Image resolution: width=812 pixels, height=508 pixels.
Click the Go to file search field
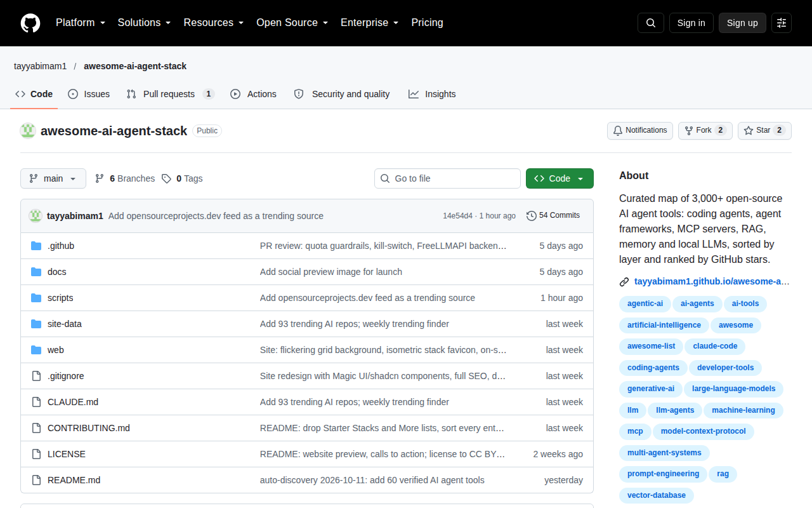click(447, 178)
